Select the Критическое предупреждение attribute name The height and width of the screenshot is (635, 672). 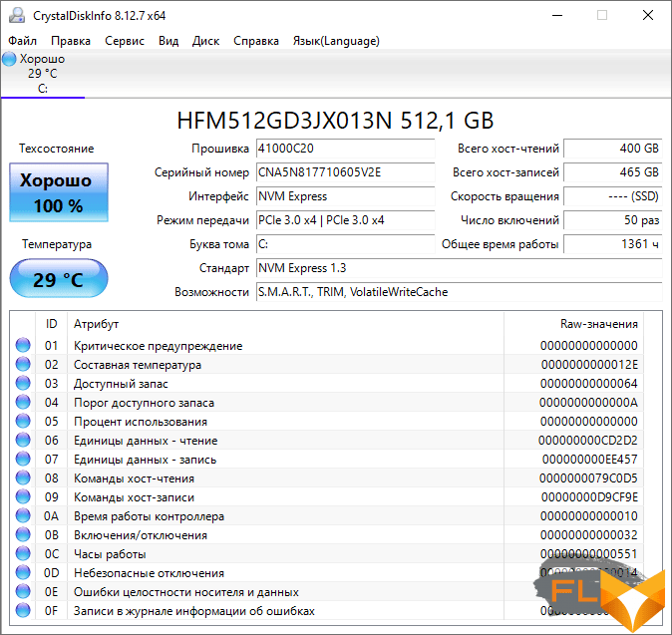click(x=159, y=346)
